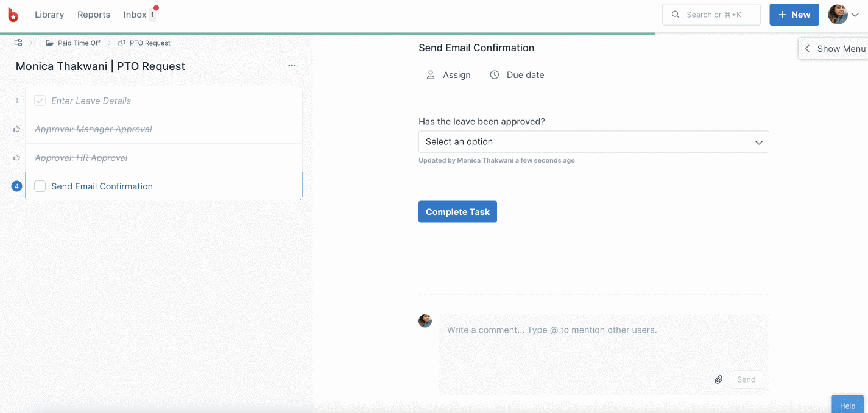Click the Inbox notification count badge
The height and width of the screenshot is (413, 868).
(x=152, y=15)
